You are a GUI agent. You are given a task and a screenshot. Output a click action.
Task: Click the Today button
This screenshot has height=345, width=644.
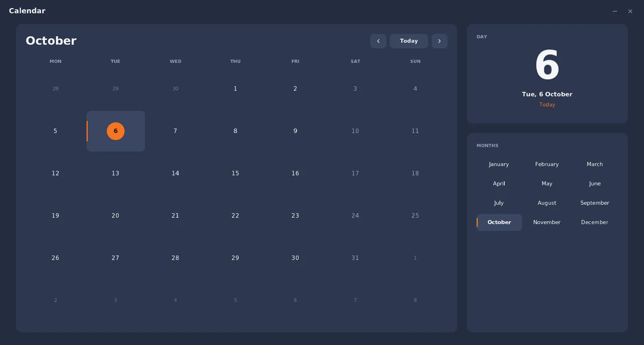point(409,41)
